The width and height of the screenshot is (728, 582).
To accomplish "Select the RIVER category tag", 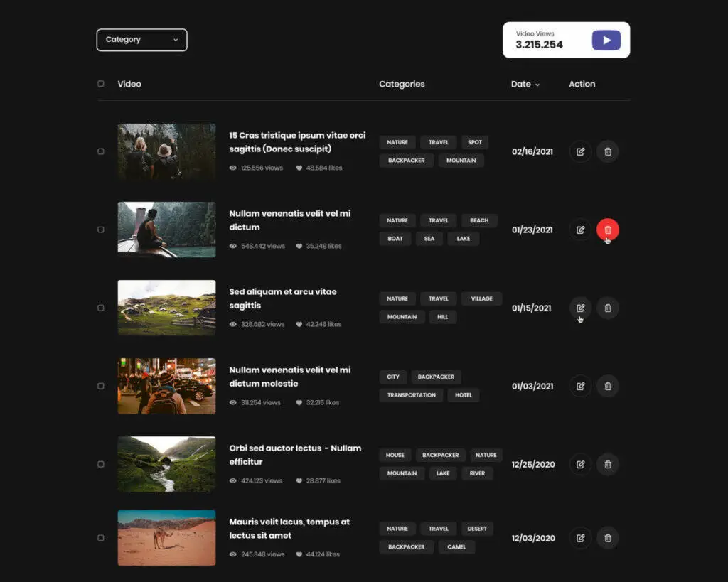I will pos(477,473).
